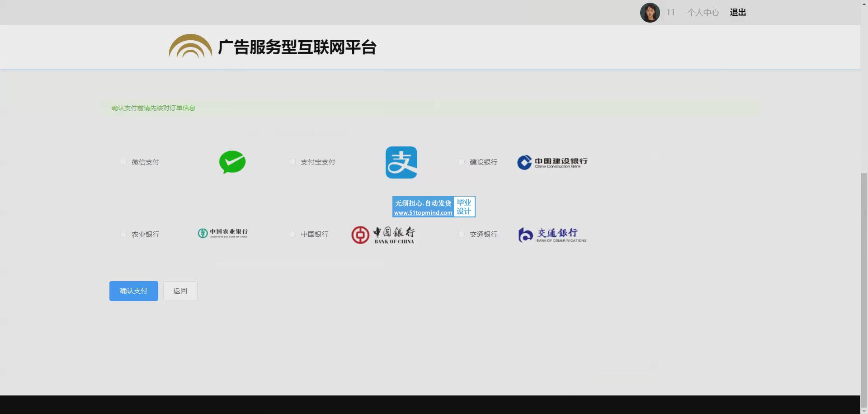This screenshot has height=414, width=868.
Task: Click the username 11
Action: tap(670, 13)
